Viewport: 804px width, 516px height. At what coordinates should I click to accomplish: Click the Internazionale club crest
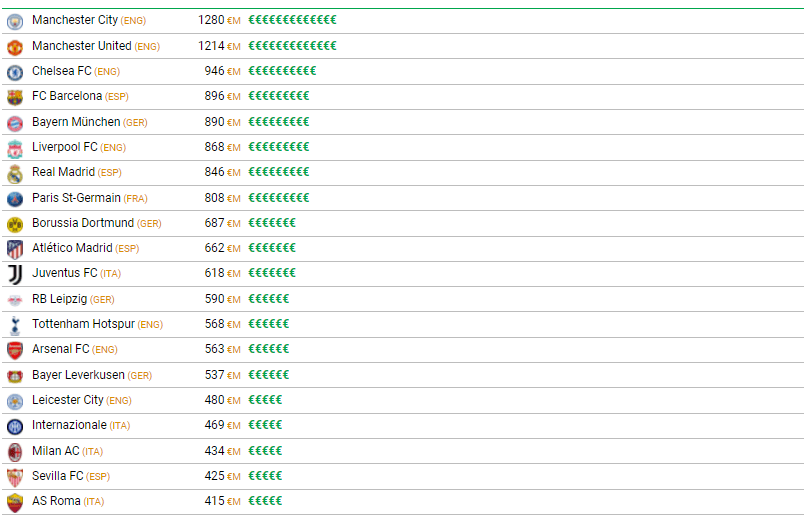click(x=15, y=427)
